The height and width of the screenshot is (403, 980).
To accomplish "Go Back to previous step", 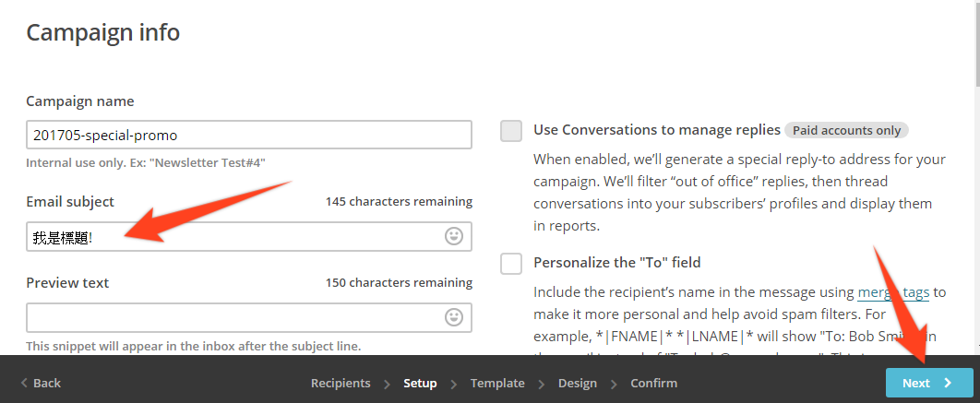I will click(41, 383).
